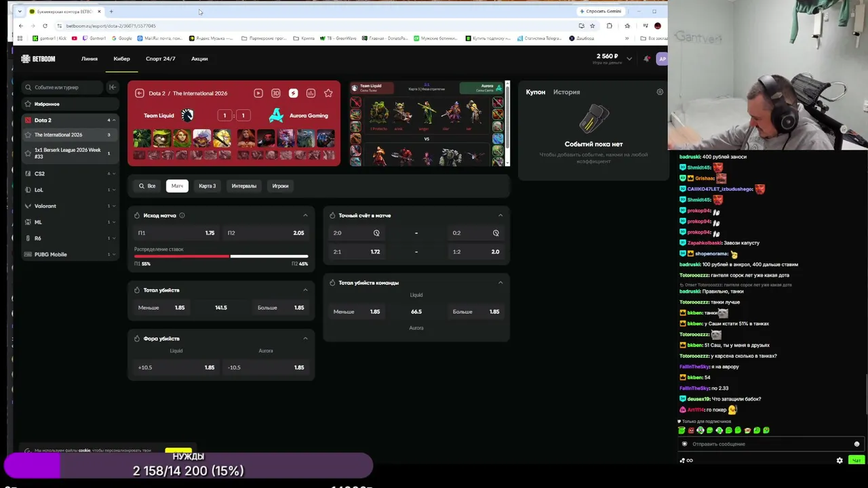Collapse the Фора убийств market

[305, 338]
